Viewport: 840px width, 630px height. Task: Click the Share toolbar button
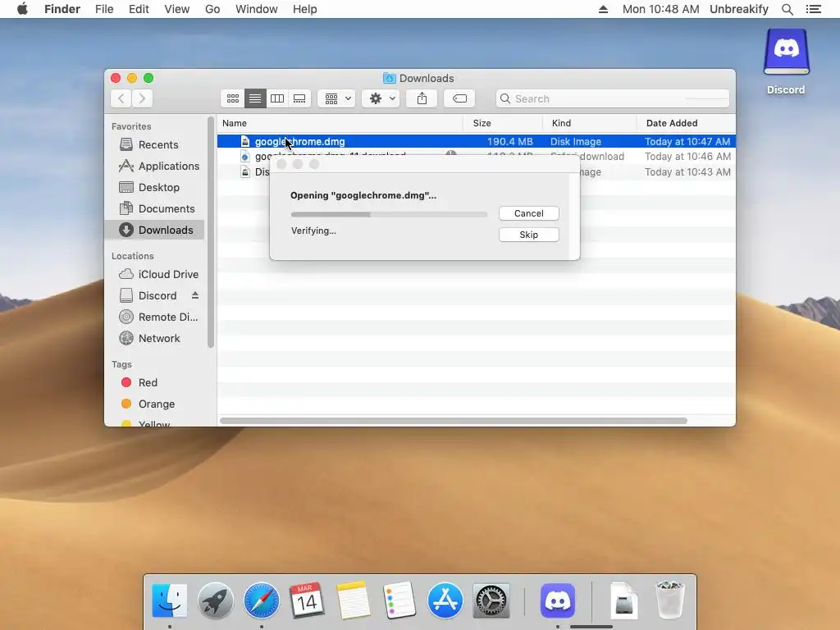tap(422, 98)
